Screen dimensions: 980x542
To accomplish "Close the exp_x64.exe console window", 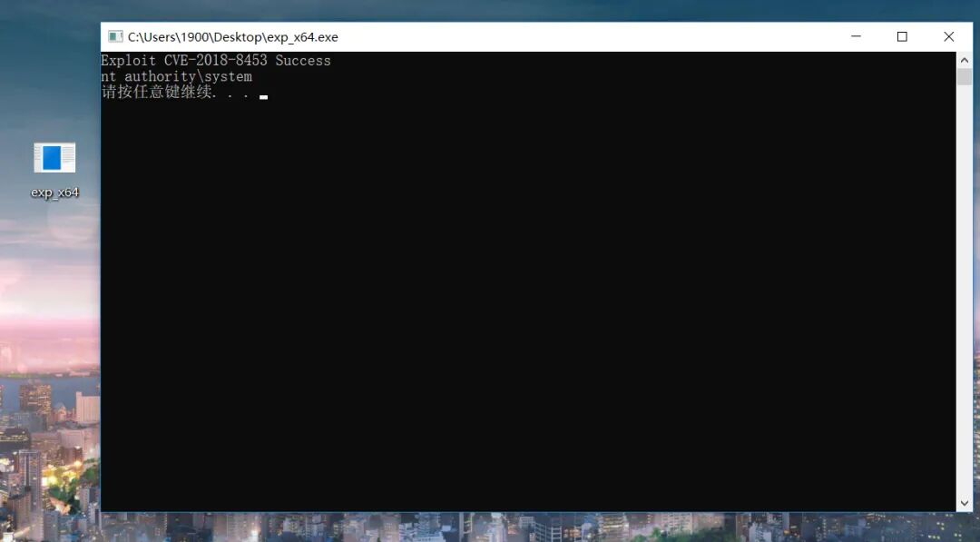I will [x=949, y=37].
